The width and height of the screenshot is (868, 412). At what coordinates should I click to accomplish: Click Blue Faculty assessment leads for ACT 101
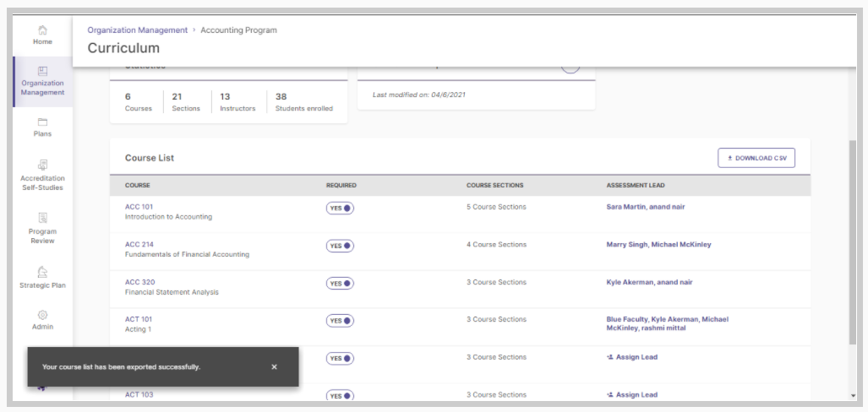click(x=668, y=323)
